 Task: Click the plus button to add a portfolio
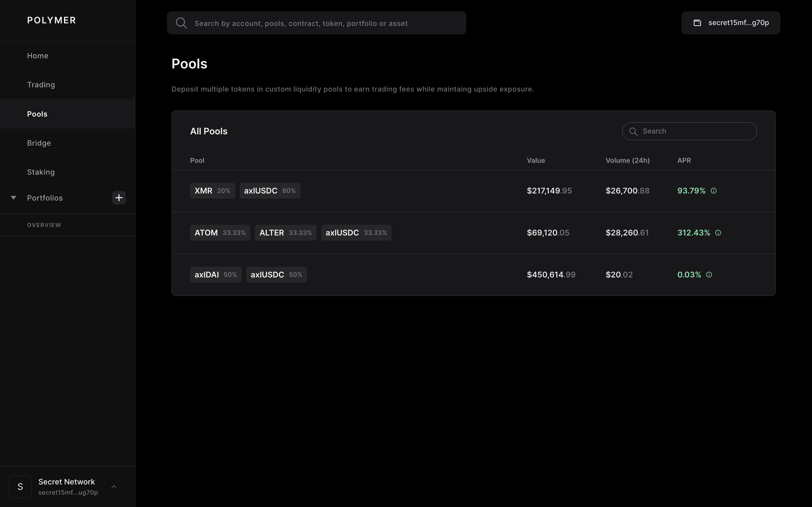(119, 197)
